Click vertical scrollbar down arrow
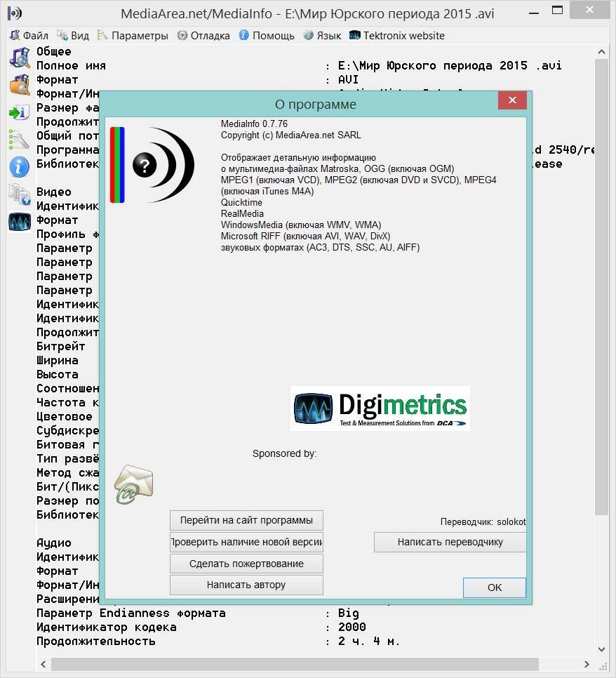This screenshot has height=678, width=616. click(601, 649)
